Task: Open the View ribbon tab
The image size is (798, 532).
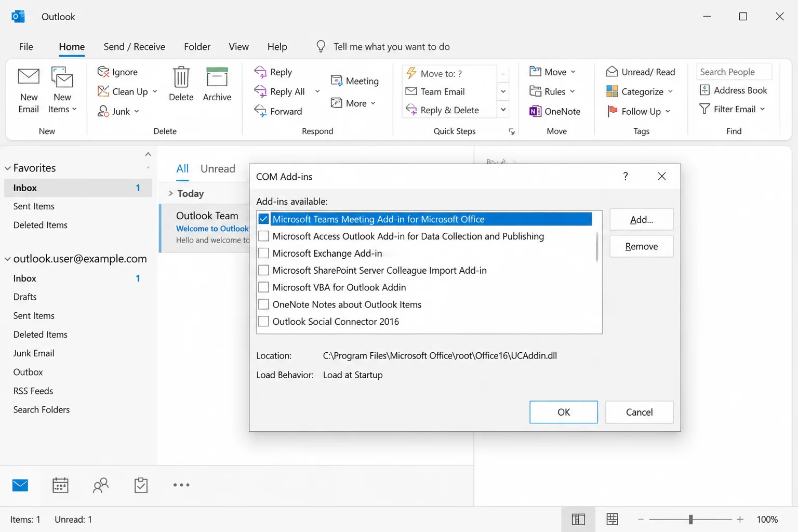Action: 238,46
